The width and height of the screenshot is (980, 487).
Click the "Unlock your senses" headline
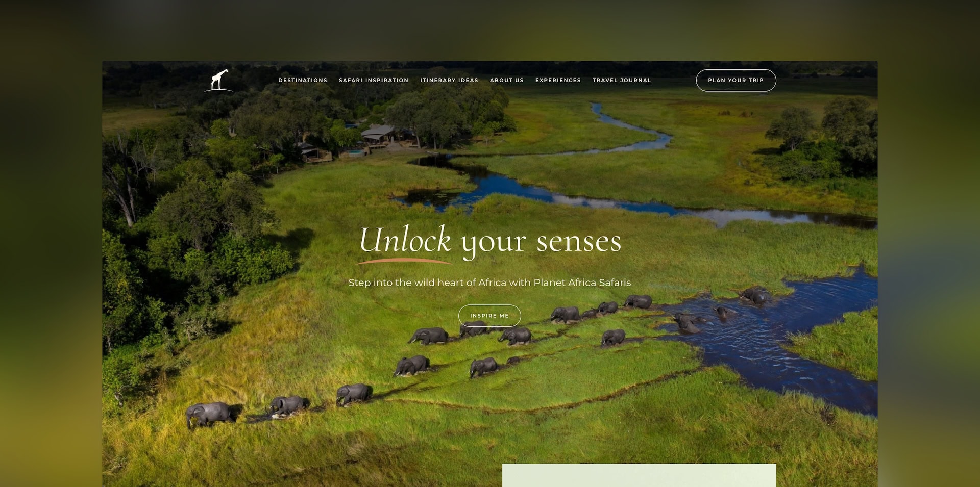pos(490,240)
